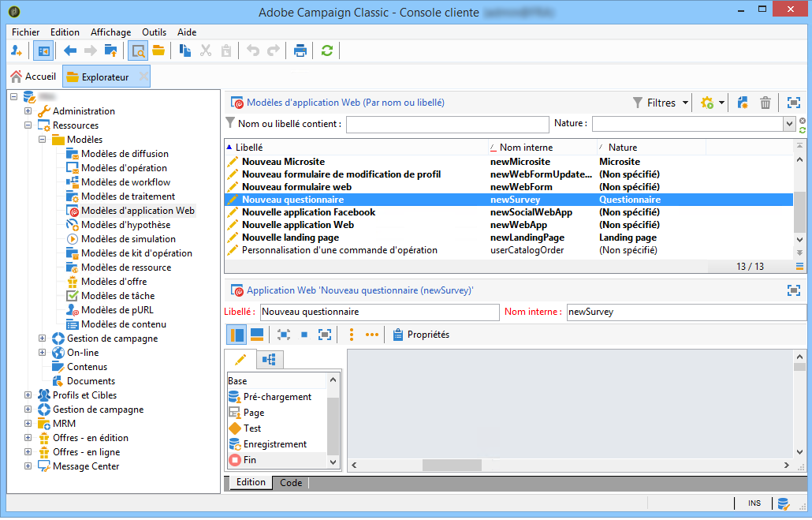Open the Fichier menu
The image size is (812, 520).
[x=25, y=32]
